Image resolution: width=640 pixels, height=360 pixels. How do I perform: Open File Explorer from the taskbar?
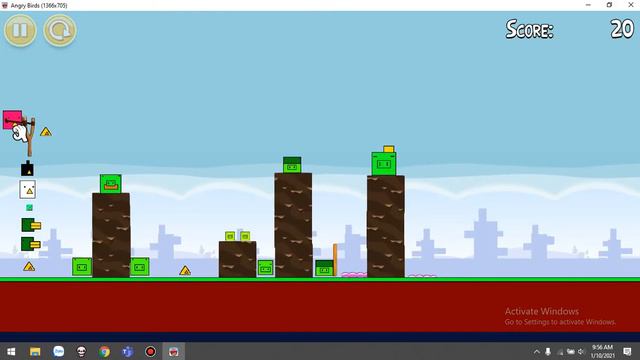35,351
